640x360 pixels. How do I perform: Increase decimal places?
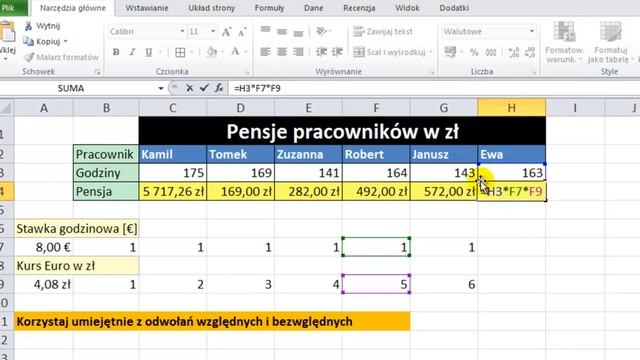point(514,52)
